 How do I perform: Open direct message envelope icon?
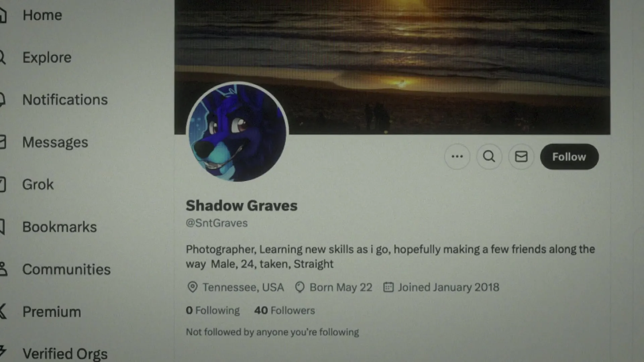pyautogui.click(x=521, y=157)
